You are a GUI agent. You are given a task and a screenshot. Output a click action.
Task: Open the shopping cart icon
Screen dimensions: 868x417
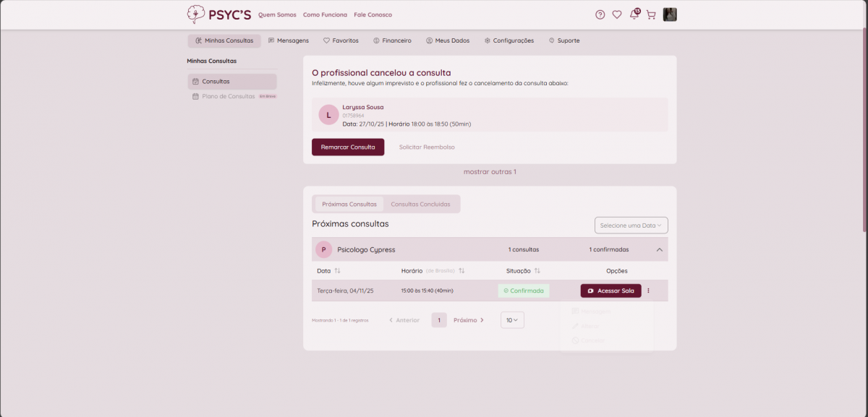click(651, 14)
